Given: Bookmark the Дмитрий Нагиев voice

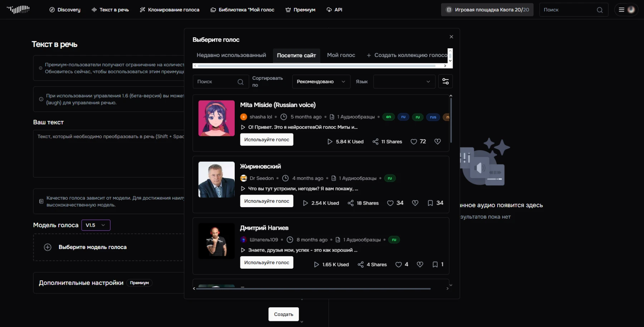Looking at the screenshot, I should (x=435, y=264).
